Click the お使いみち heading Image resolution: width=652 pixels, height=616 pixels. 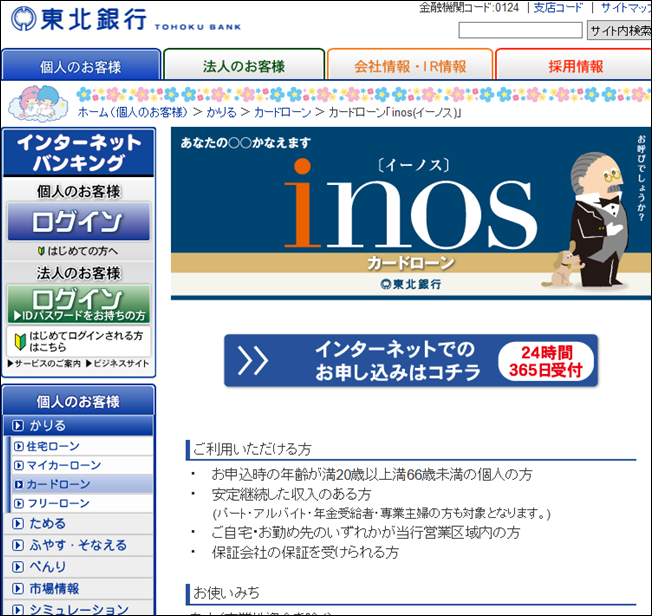226,593
